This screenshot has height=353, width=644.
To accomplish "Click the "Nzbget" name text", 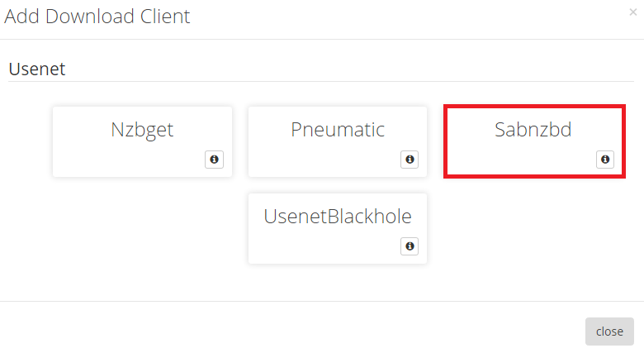I will pyautogui.click(x=142, y=130).
